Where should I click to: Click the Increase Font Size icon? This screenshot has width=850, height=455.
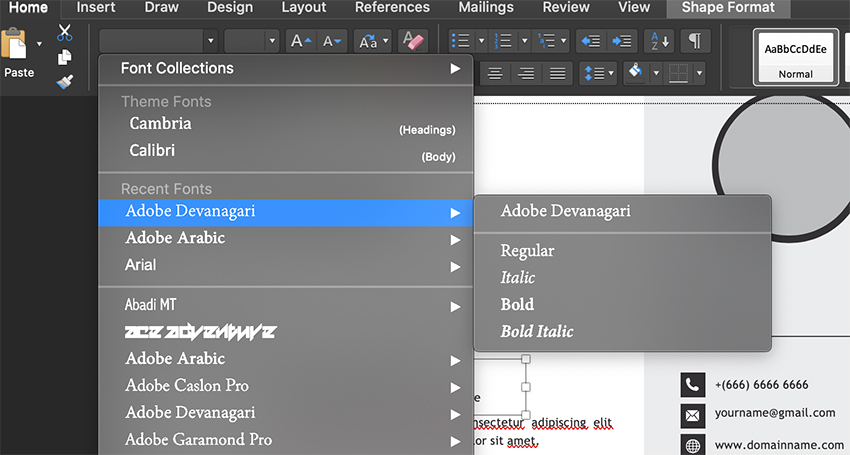tap(301, 41)
